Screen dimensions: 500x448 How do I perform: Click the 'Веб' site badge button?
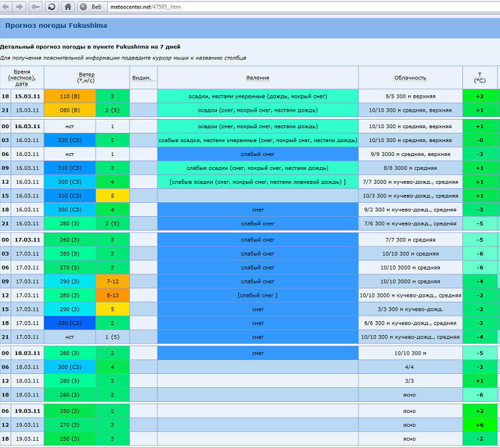(x=91, y=7)
